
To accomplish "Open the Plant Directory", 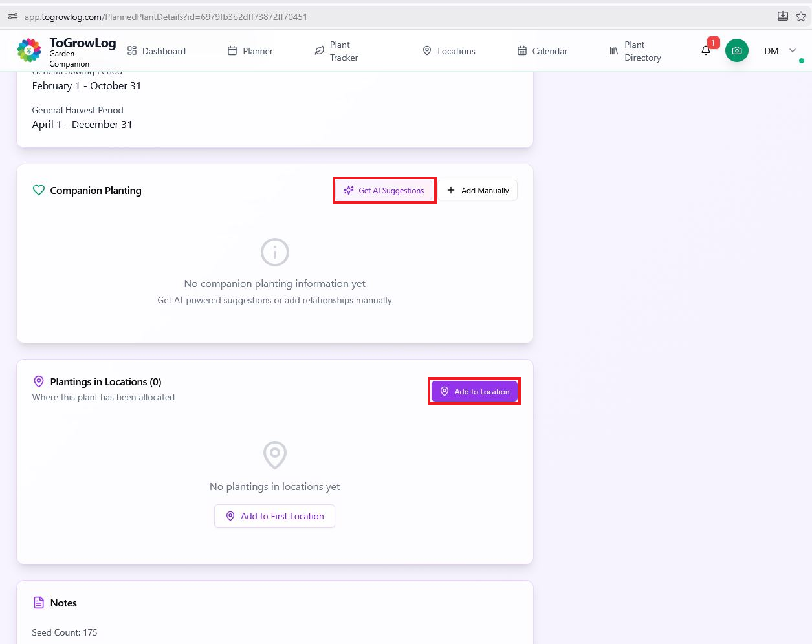I will pos(635,51).
